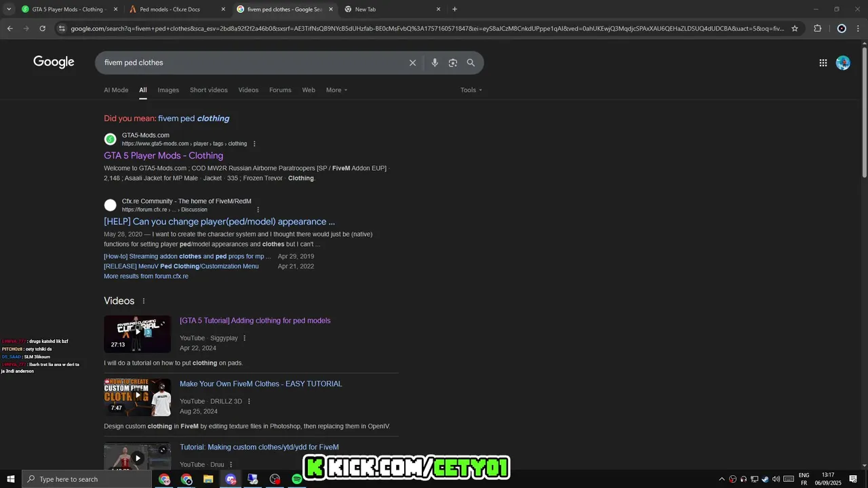Screen dimensions: 868x488
Task: Clear the search box with the X icon
Action: [412, 62]
